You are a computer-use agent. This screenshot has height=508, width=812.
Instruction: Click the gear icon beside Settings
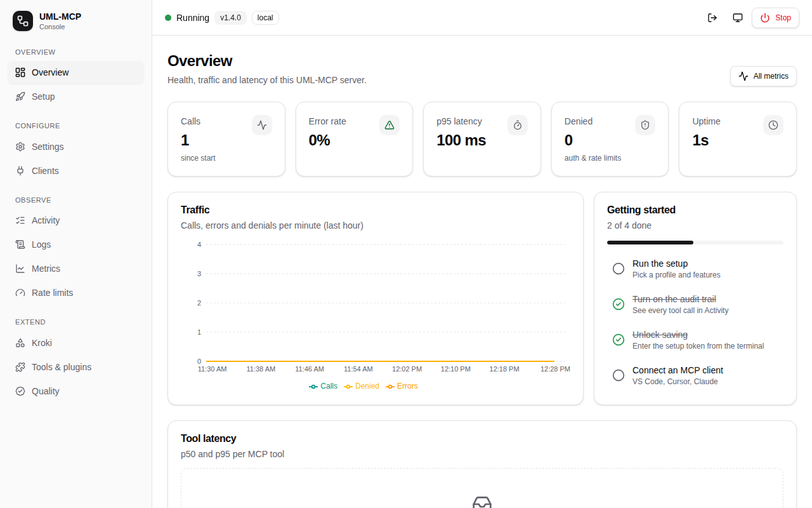point(20,147)
